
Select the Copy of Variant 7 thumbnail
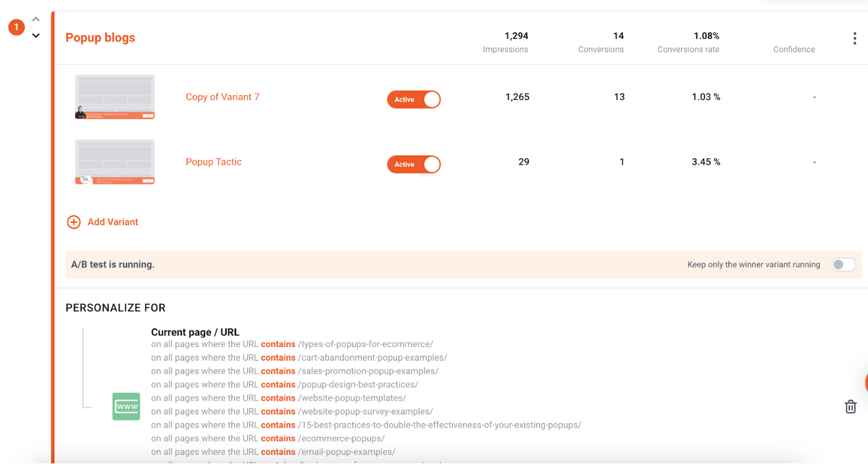[114, 97]
